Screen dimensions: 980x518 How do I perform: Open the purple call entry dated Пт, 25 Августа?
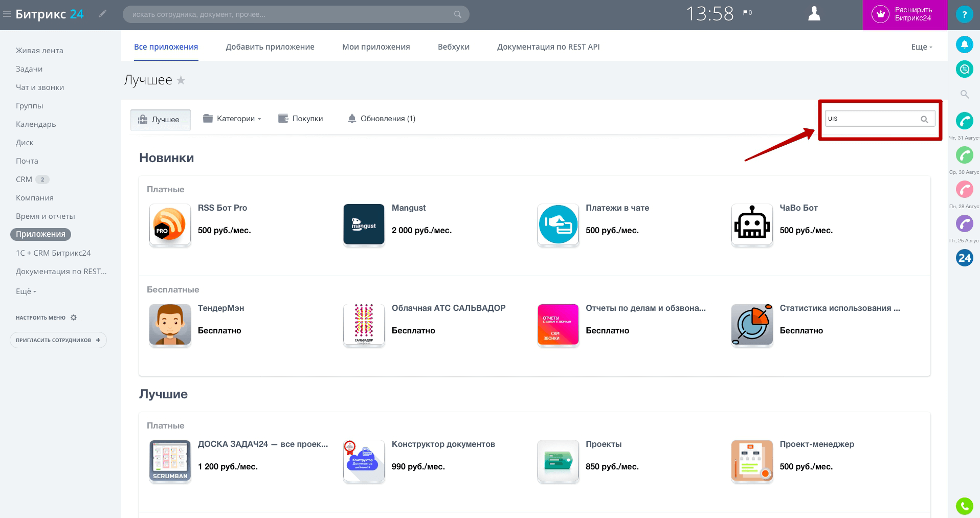click(964, 223)
